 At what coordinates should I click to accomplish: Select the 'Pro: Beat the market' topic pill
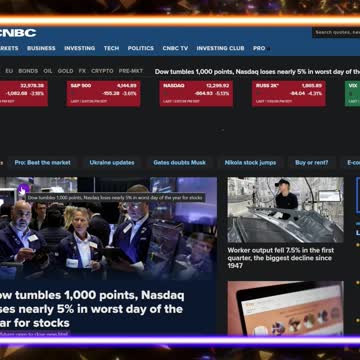tap(42, 163)
